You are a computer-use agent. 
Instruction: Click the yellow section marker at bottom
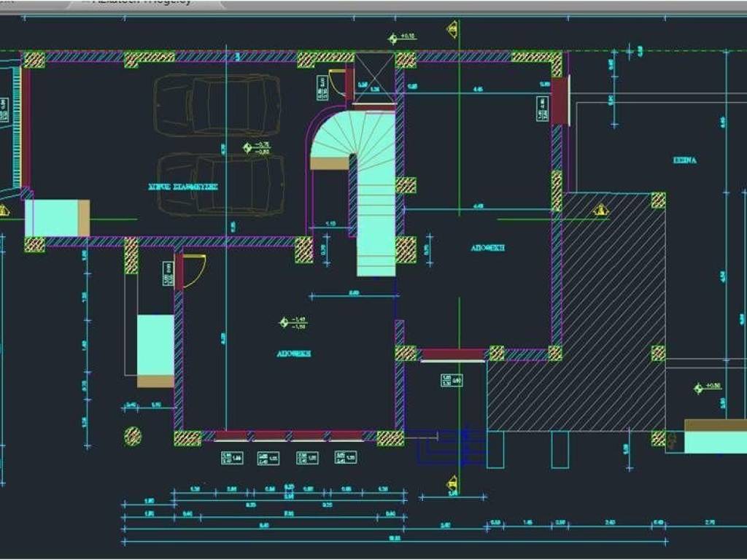click(452, 482)
